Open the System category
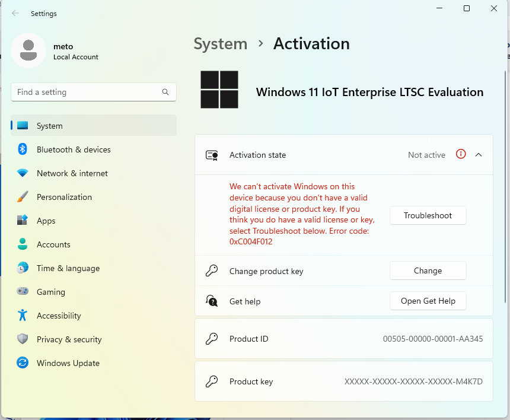The height and width of the screenshot is (420, 510). click(x=94, y=126)
